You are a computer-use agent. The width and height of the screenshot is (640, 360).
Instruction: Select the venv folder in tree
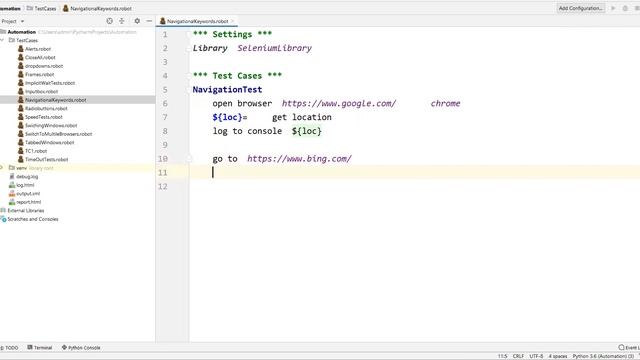pyautogui.click(x=21, y=168)
